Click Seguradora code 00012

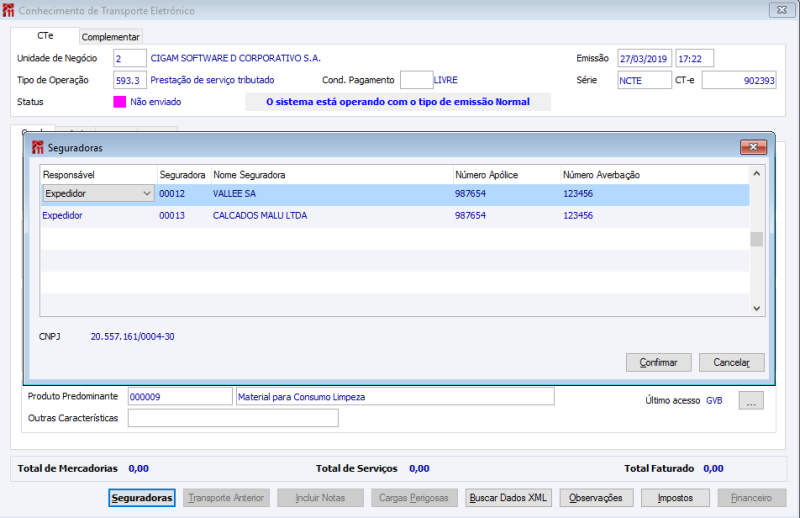(172, 193)
